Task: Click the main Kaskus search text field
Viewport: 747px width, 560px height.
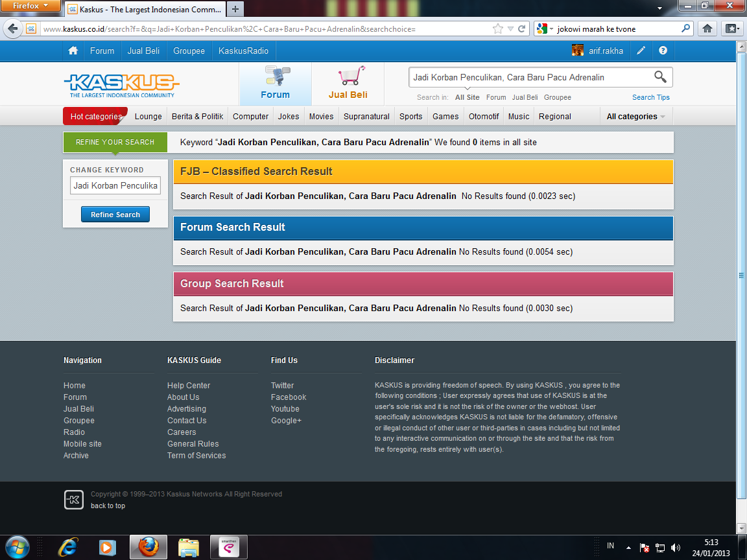Action: point(531,77)
